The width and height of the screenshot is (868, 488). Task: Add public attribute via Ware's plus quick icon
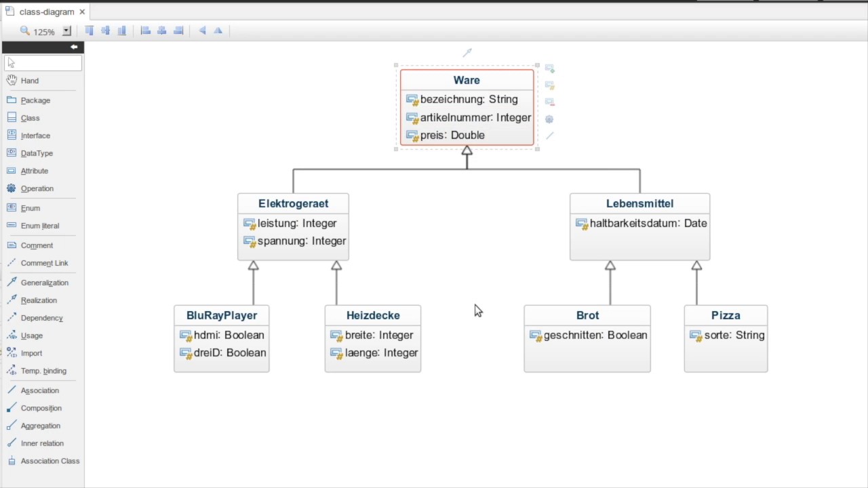pos(550,69)
